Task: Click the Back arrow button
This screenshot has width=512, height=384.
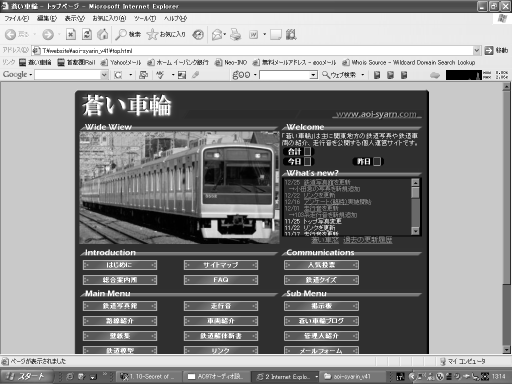Action: [x=10, y=34]
